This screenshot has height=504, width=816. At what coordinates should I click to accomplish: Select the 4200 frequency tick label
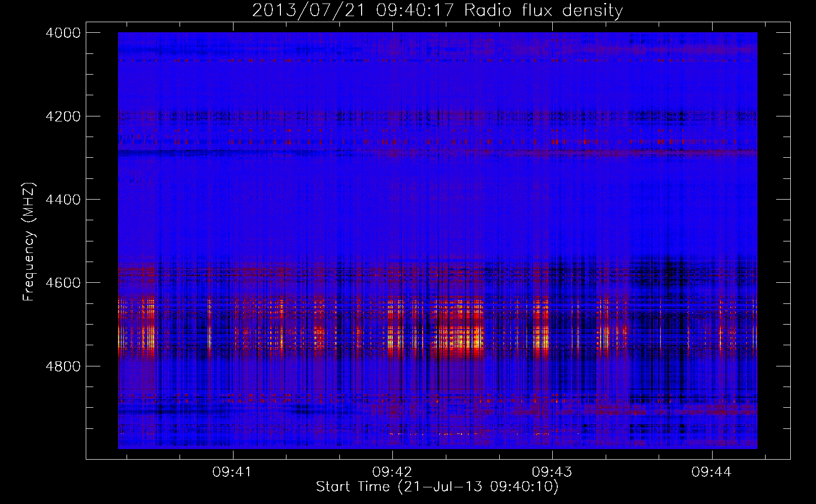63,116
